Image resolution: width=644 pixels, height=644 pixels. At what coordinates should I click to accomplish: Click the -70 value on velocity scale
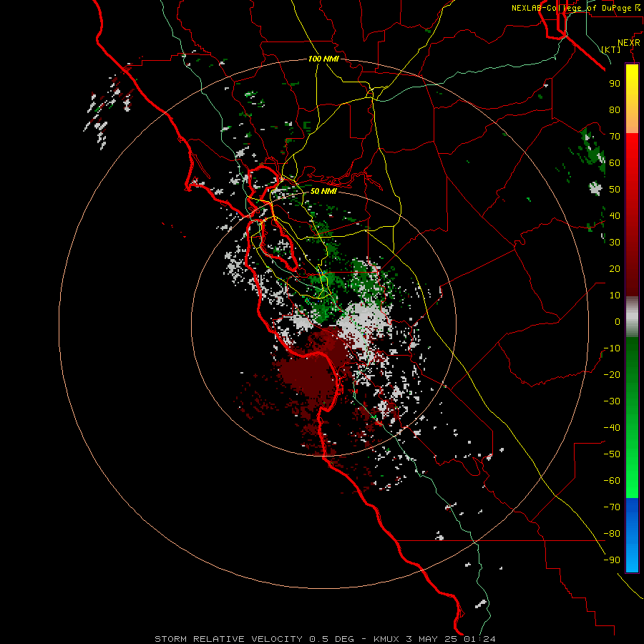coord(612,507)
